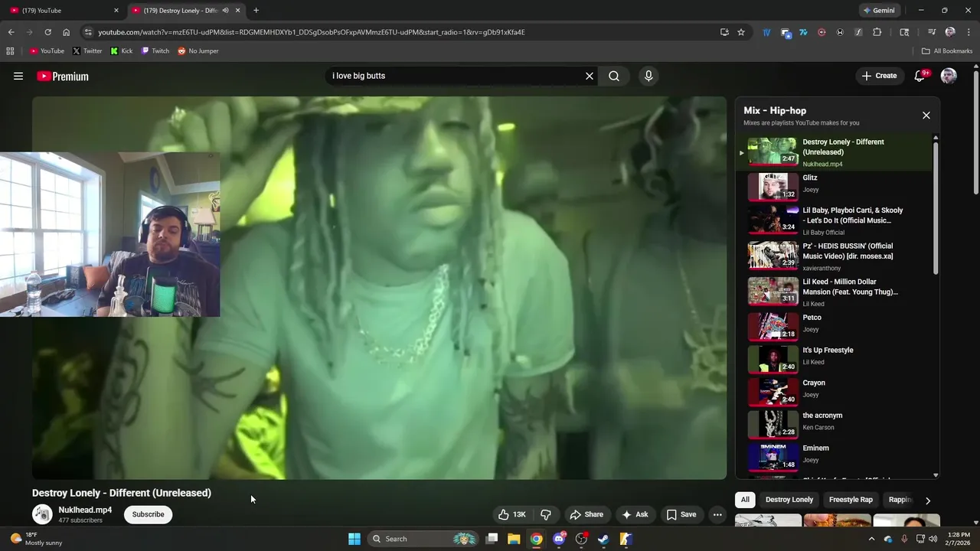This screenshot has height=551, width=980.
Task: Open the No Jumper bookmark
Action: click(x=198, y=51)
